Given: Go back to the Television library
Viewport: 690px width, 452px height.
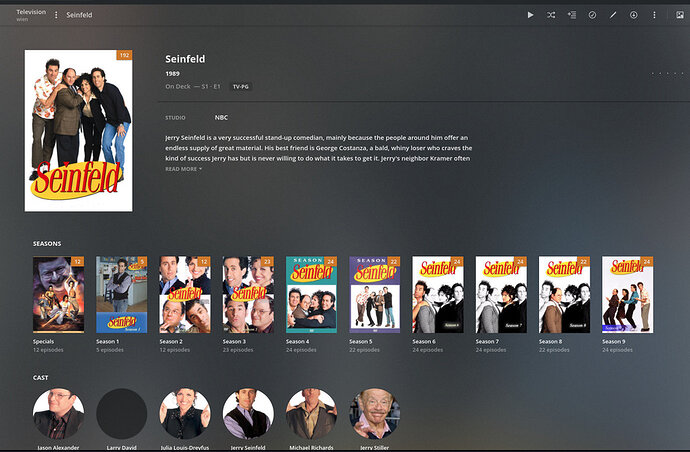Looking at the screenshot, I should coord(31,12).
